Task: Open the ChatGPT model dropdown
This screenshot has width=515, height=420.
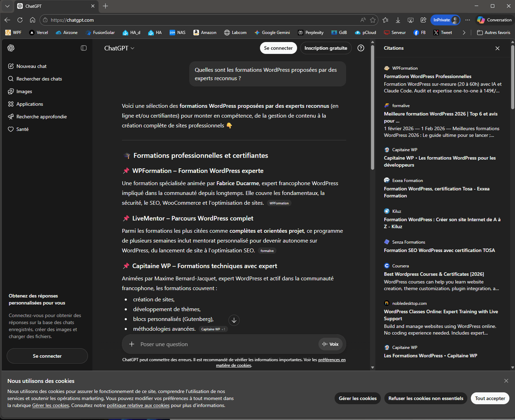Action: [120, 48]
